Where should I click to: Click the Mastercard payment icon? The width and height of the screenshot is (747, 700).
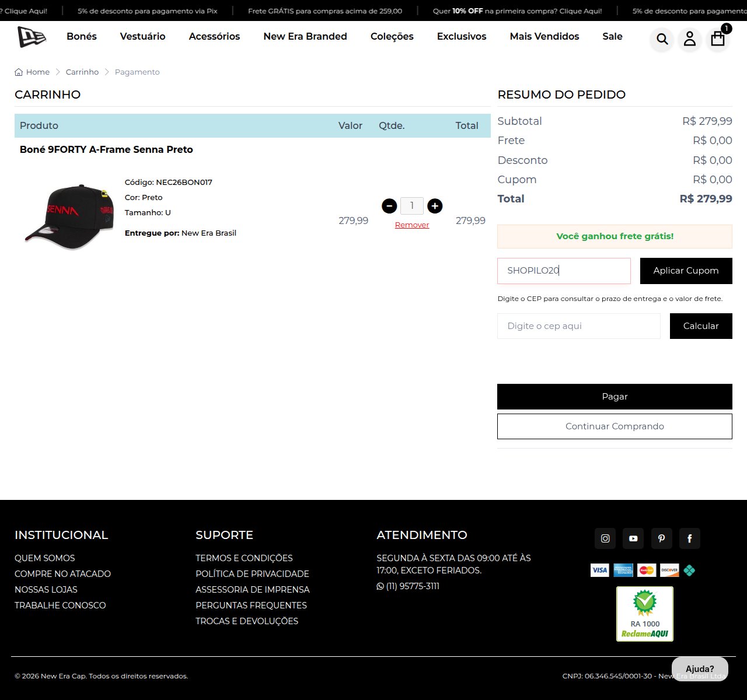(647, 570)
